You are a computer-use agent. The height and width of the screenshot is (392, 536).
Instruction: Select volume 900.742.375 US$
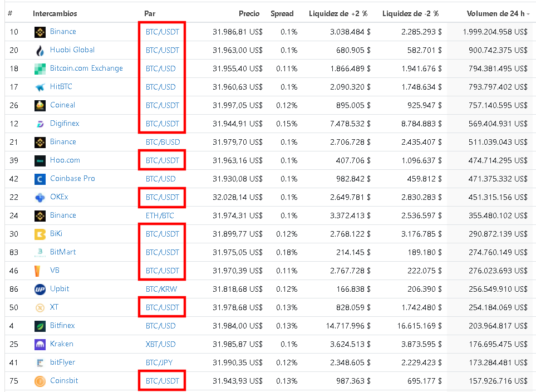pyautogui.click(x=498, y=51)
